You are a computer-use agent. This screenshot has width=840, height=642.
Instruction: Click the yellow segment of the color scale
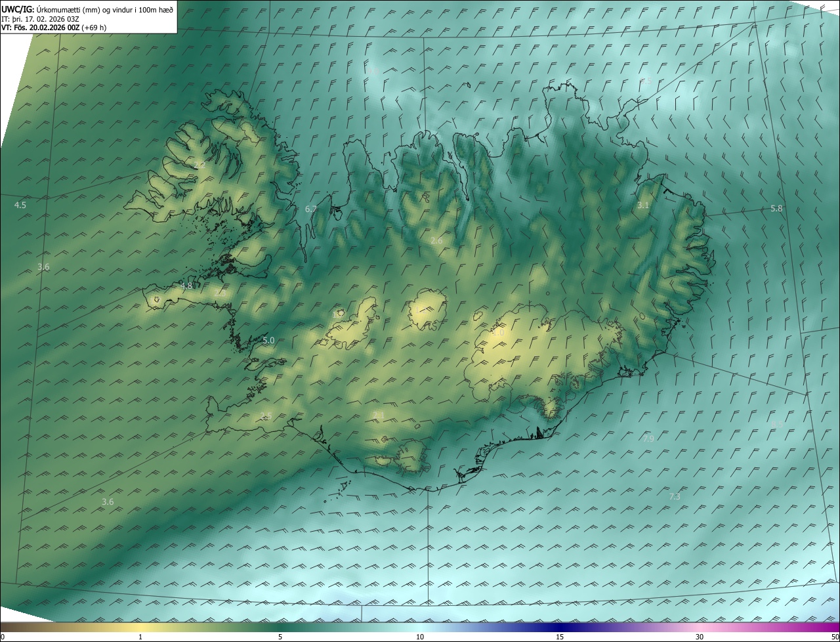(140, 627)
